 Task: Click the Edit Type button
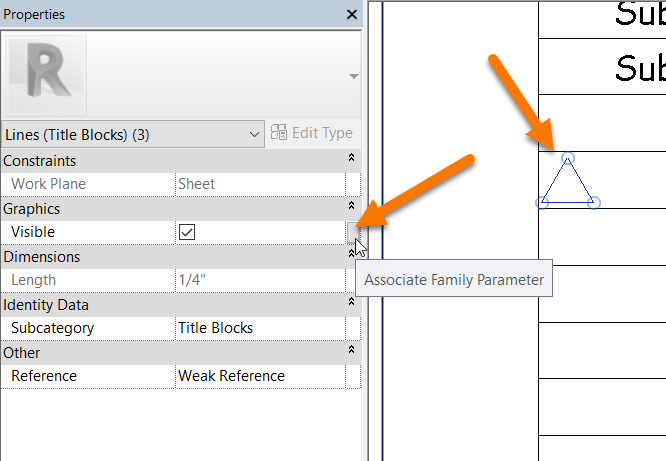tap(312, 134)
